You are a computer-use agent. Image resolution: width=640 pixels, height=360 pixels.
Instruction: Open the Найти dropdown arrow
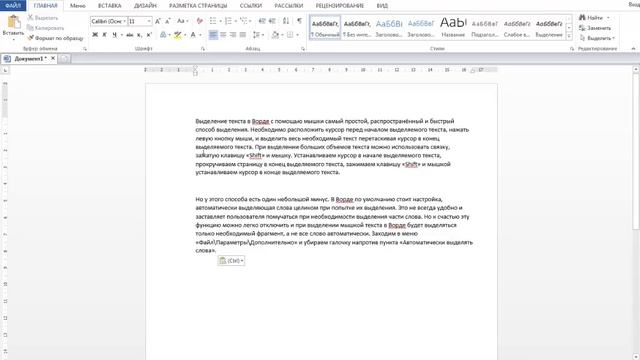tap(608, 18)
